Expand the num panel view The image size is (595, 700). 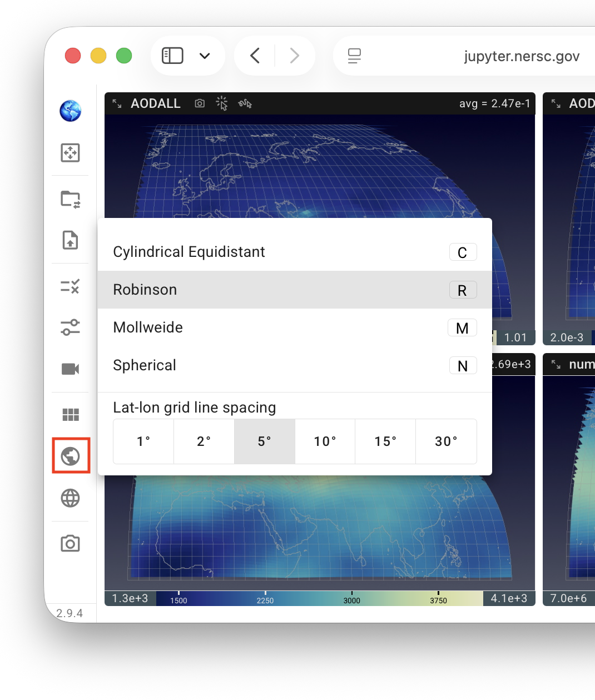tap(556, 365)
